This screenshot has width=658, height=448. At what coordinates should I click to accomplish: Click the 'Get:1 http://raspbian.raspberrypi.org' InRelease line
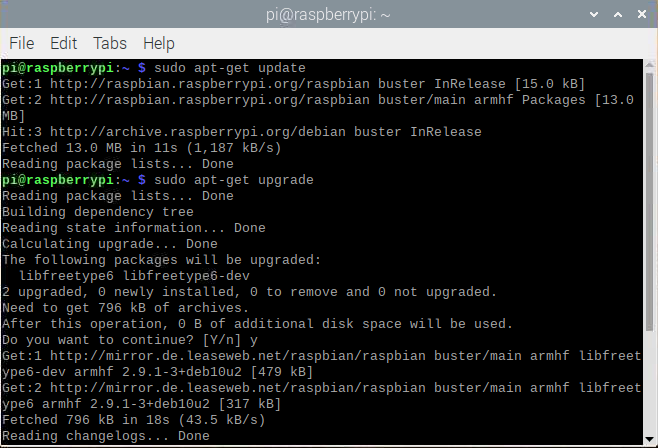point(293,84)
